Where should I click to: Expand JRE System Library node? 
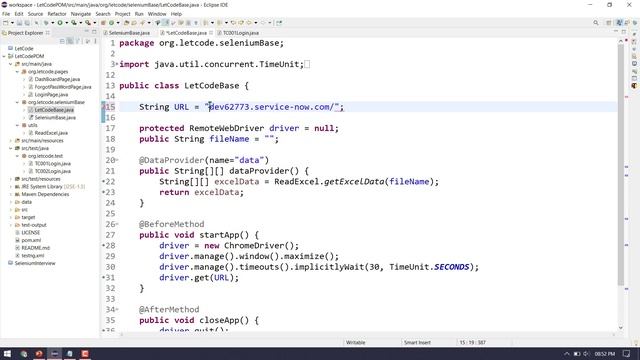[x=11, y=187]
